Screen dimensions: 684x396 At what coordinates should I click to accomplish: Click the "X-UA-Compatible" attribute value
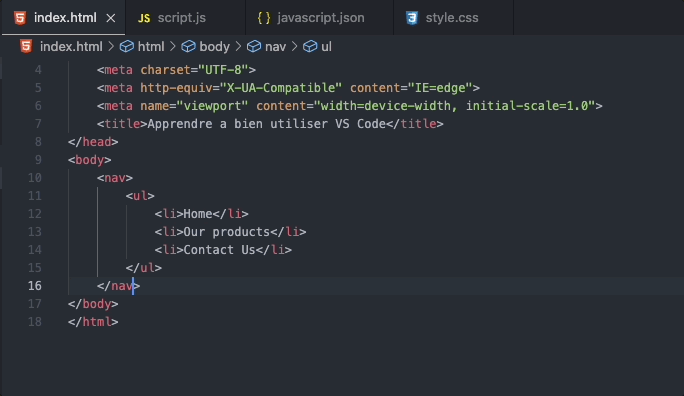pyautogui.click(x=281, y=88)
